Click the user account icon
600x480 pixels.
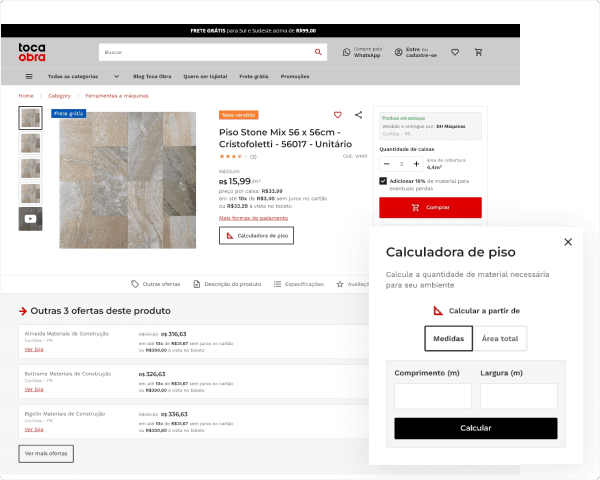[398, 52]
